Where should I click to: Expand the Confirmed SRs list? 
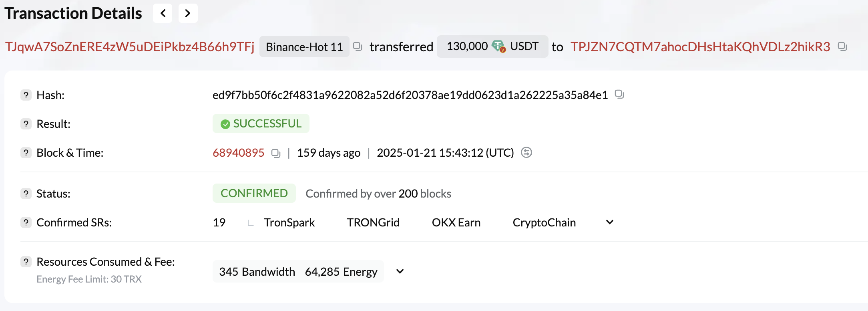tap(610, 222)
